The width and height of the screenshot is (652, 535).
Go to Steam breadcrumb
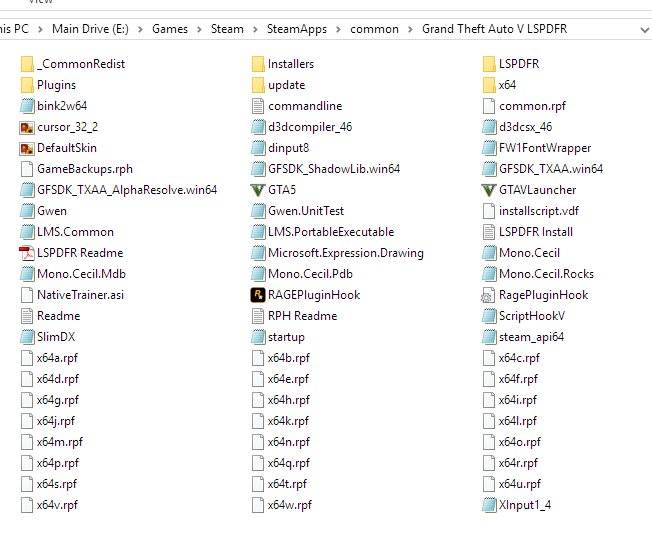coord(227,29)
